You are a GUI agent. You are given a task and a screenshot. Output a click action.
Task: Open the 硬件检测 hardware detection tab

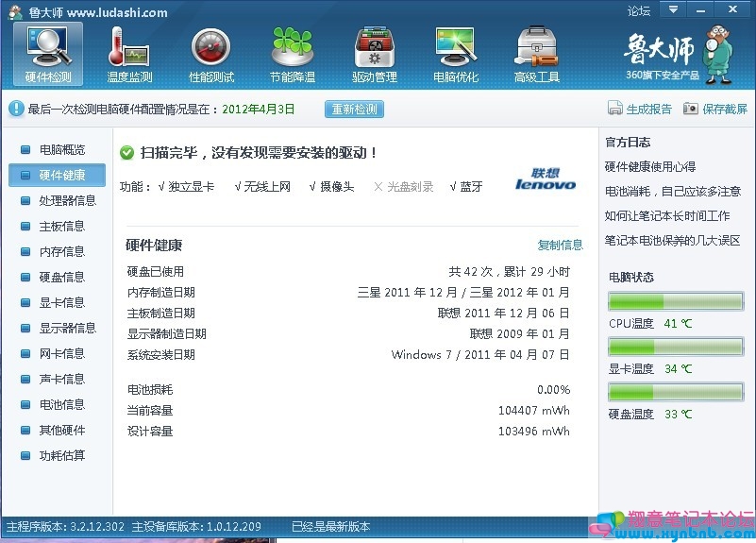[x=47, y=55]
